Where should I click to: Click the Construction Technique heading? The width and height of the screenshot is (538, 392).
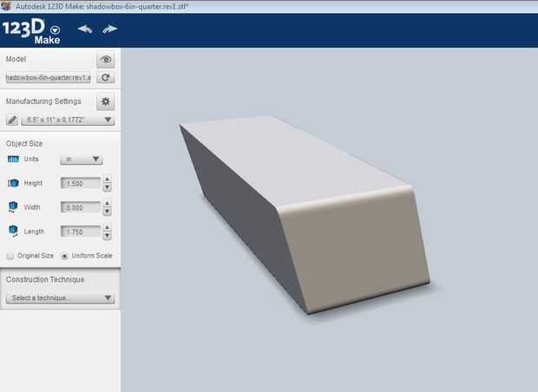[x=45, y=279]
